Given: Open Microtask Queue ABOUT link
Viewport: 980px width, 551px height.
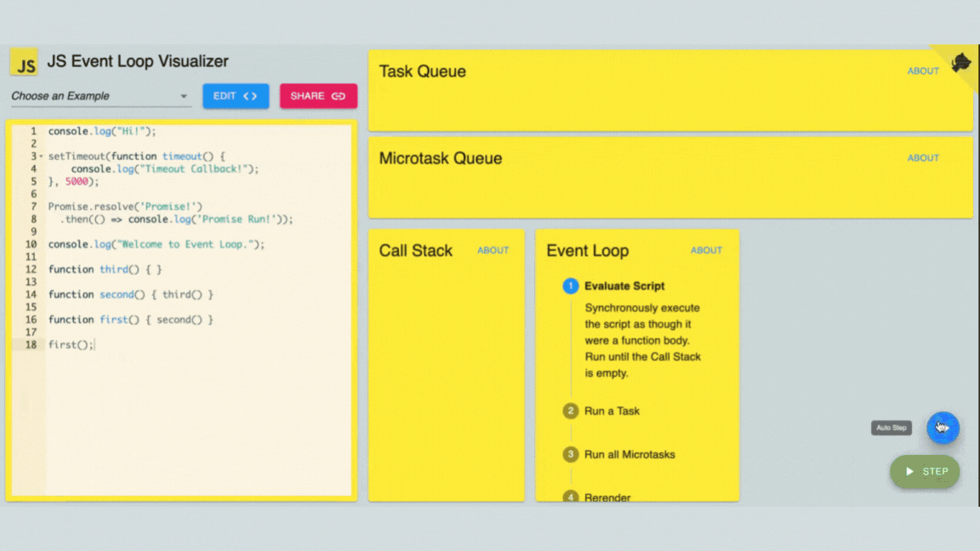Looking at the screenshot, I should [x=923, y=158].
